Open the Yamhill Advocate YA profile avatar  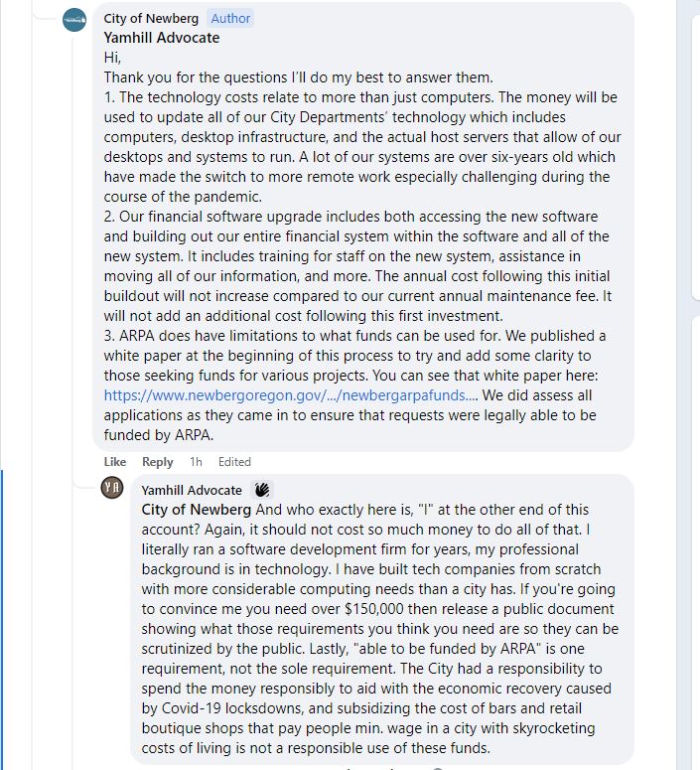tap(112, 487)
